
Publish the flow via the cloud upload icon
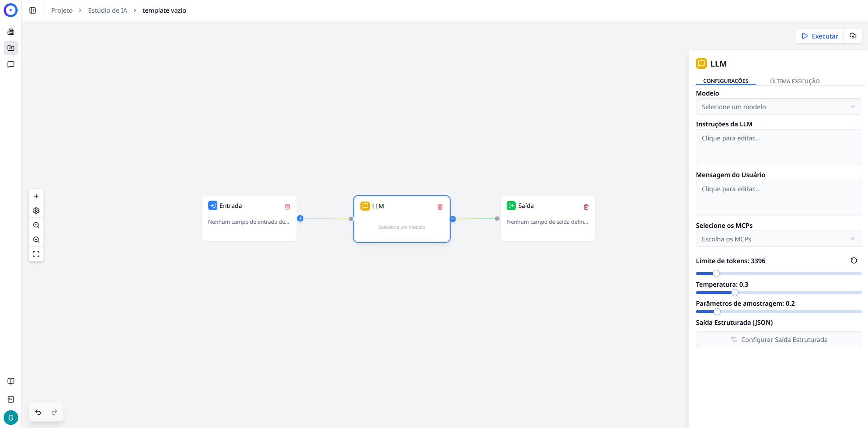[854, 36]
